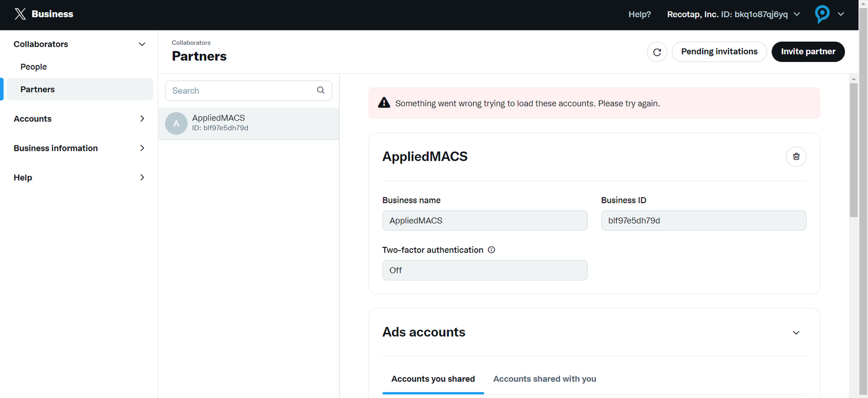
Task: Click the Partners page title
Action: 199,56
